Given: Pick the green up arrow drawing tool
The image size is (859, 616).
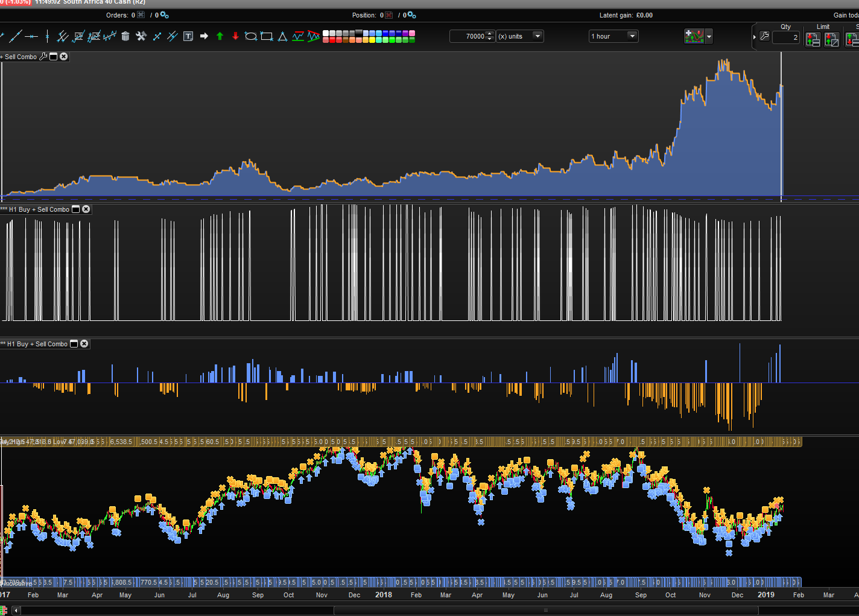Looking at the screenshot, I should (220, 36).
